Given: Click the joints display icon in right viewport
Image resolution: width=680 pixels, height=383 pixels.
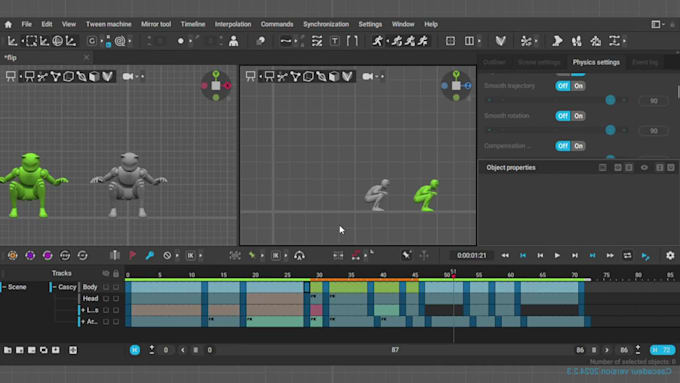Looking at the screenshot, I should coord(282,76).
